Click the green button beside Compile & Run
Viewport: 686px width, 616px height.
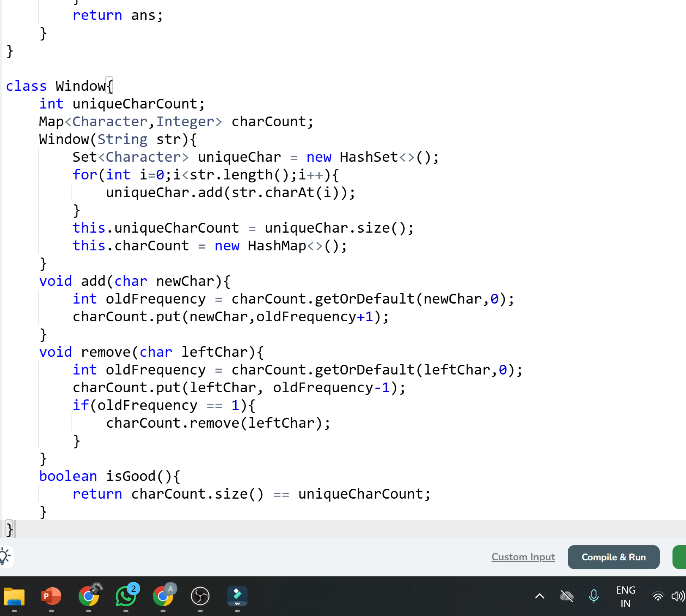pos(680,557)
